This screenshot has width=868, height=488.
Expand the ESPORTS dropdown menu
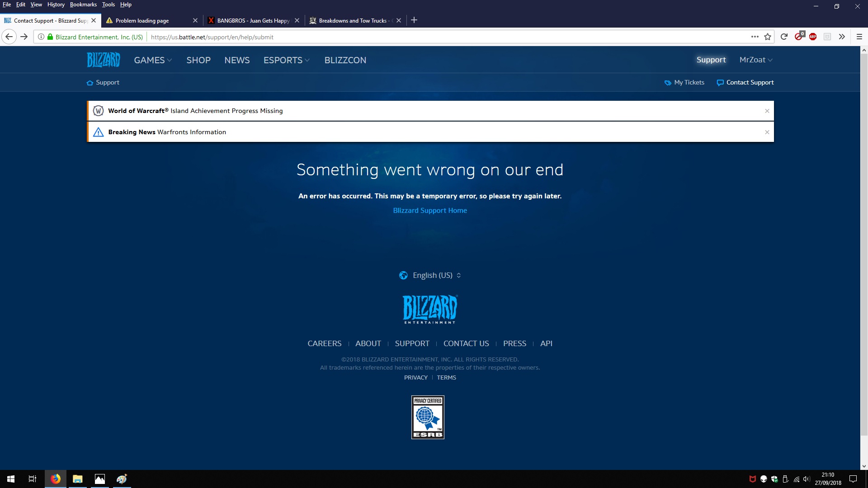tap(287, 60)
